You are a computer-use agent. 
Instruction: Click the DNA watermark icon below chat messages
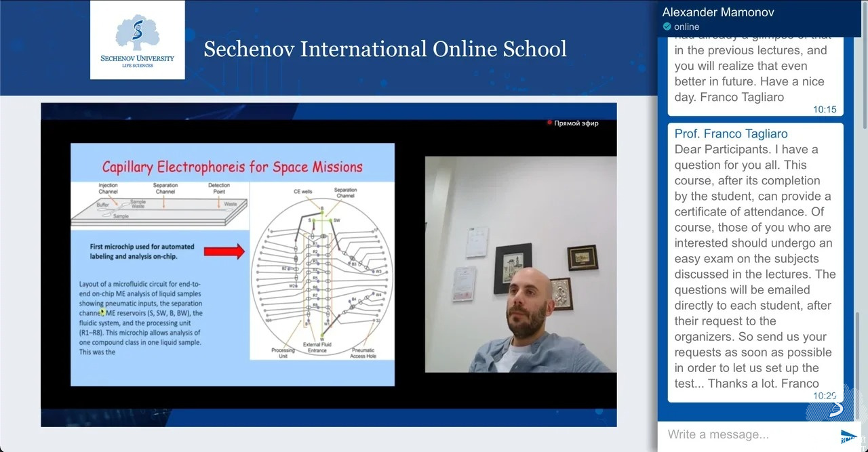click(835, 407)
